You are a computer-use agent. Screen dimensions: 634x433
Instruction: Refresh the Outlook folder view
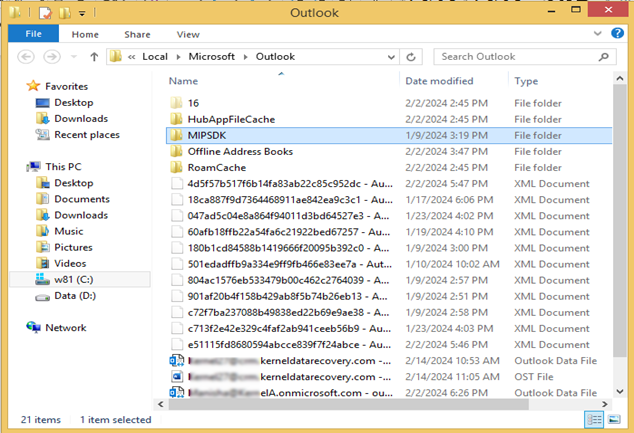click(411, 57)
